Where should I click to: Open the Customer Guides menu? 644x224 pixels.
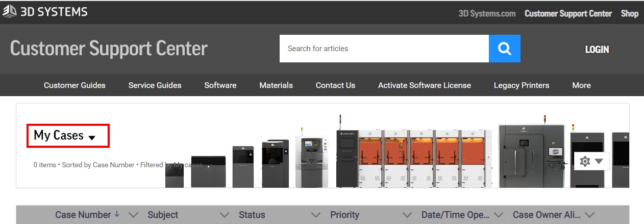75,85
